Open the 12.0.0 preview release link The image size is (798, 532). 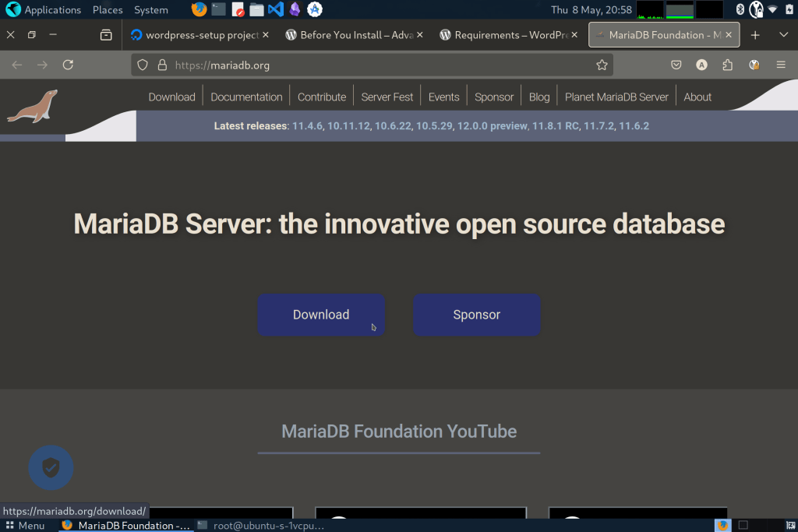click(493, 125)
